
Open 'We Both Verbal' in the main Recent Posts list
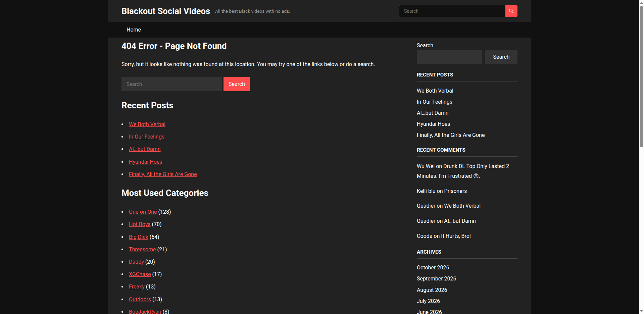147,124
